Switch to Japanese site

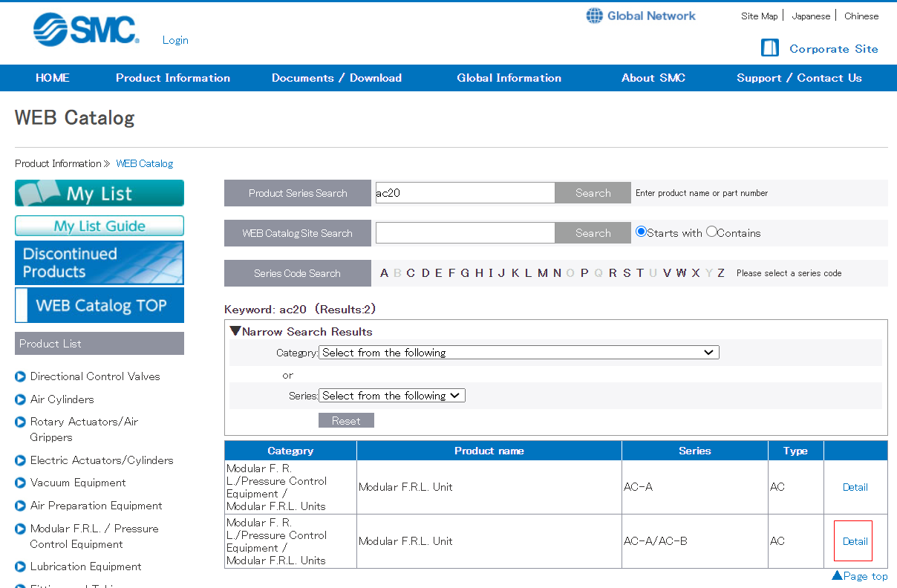tap(811, 16)
